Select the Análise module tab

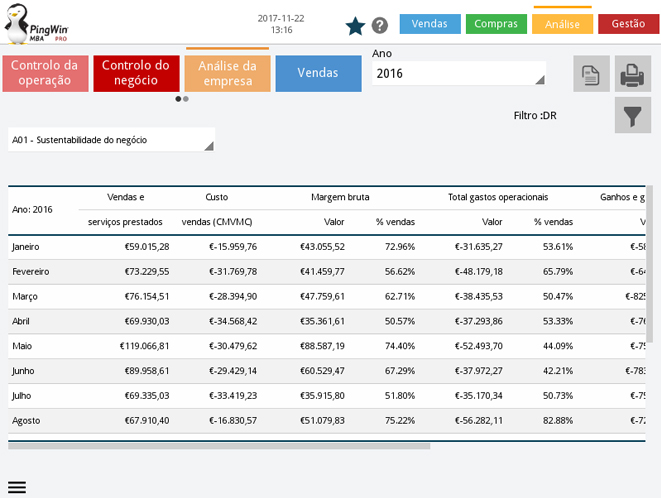[562, 24]
